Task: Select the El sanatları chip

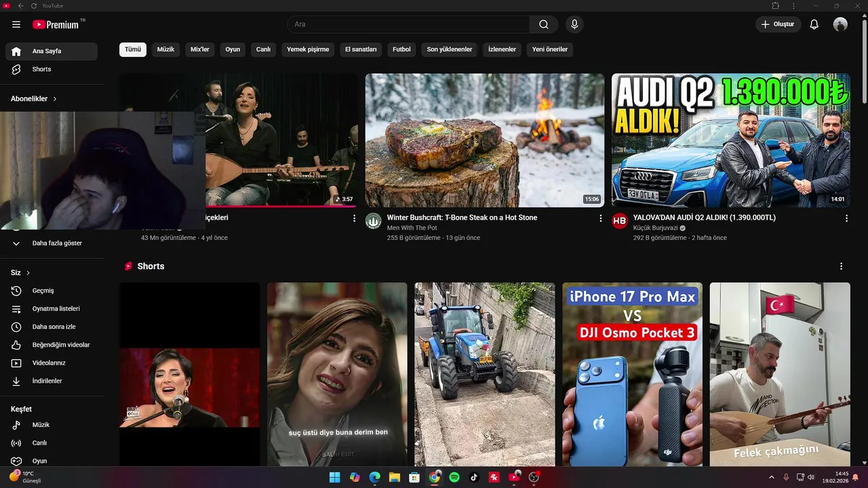Action: (361, 49)
